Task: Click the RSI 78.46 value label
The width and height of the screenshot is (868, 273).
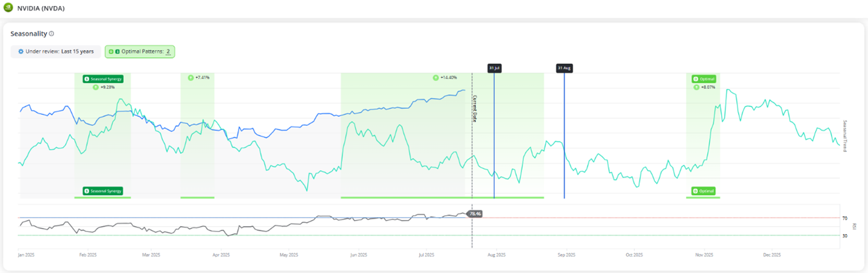Action: pos(475,214)
